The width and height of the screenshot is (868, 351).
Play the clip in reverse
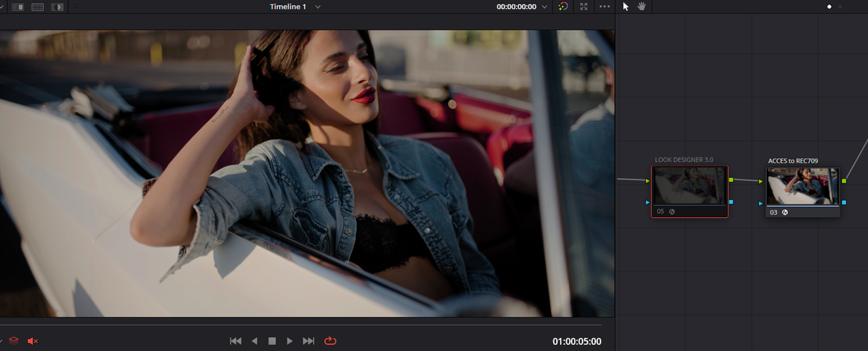point(254,341)
